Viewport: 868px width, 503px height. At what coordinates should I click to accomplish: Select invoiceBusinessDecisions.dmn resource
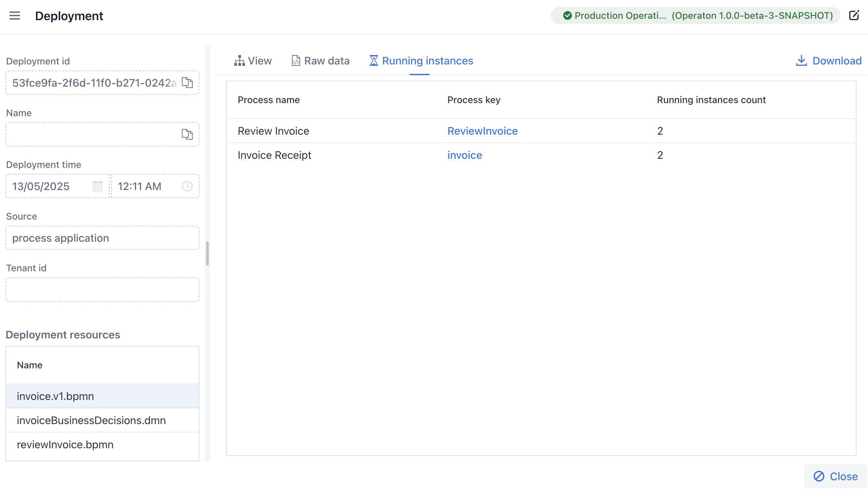[x=102, y=420]
